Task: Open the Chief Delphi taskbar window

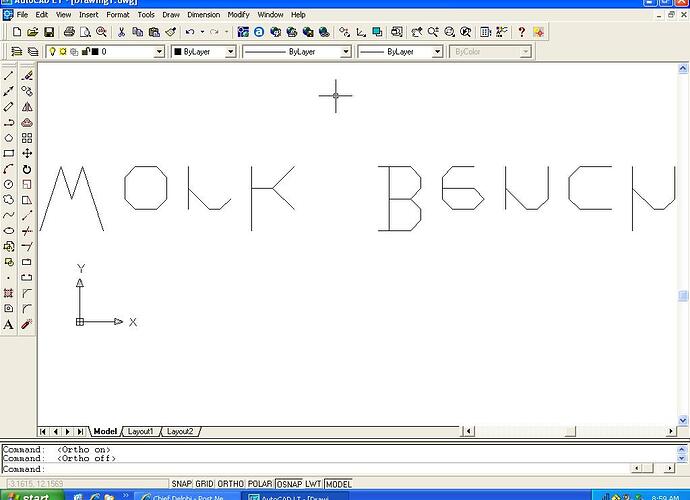Action: click(x=186, y=496)
